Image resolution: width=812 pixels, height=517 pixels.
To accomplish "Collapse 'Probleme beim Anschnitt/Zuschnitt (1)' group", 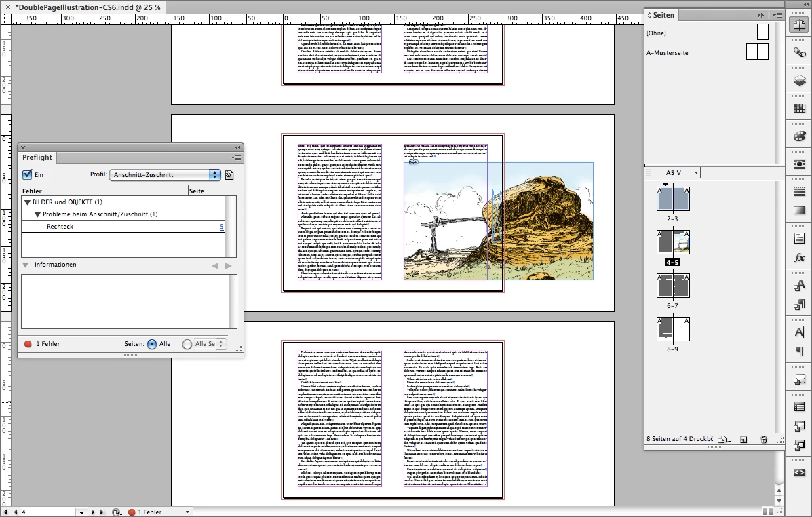I will 37,214.
